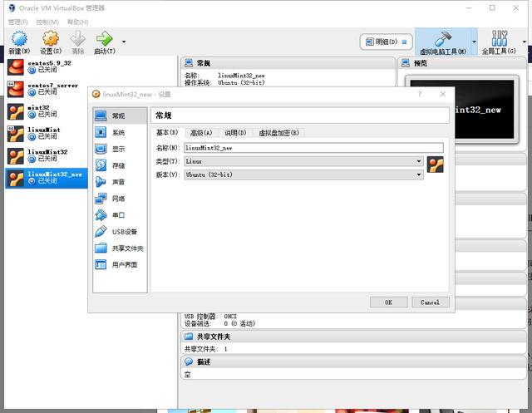Start the VM with green arrow icon

point(104,38)
